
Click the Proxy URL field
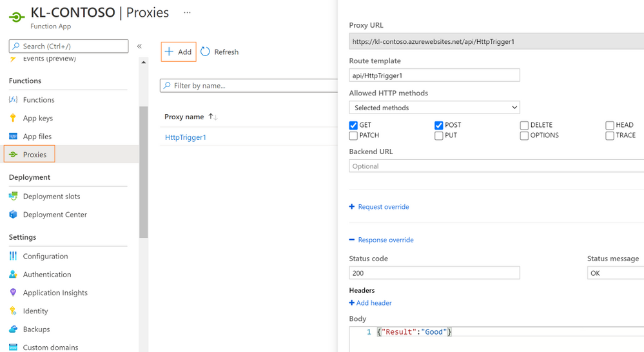click(x=496, y=41)
